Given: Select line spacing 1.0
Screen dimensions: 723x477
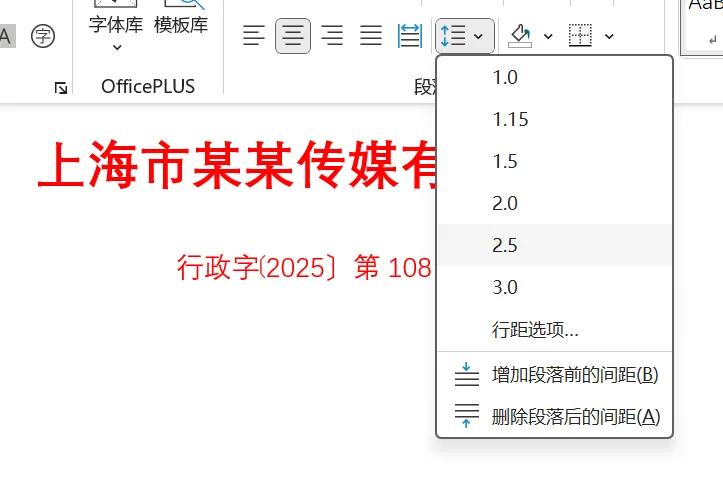Looking at the screenshot, I should pyautogui.click(x=505, y=77).
